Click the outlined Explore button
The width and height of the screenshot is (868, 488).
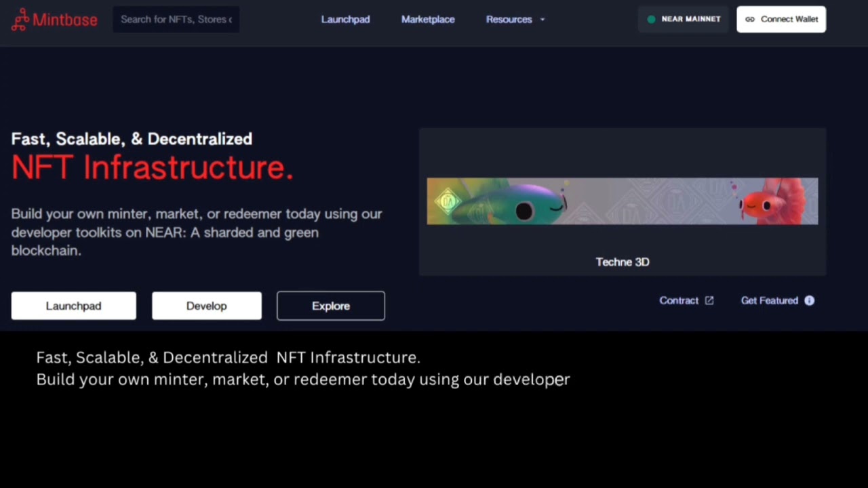(331, 306)
